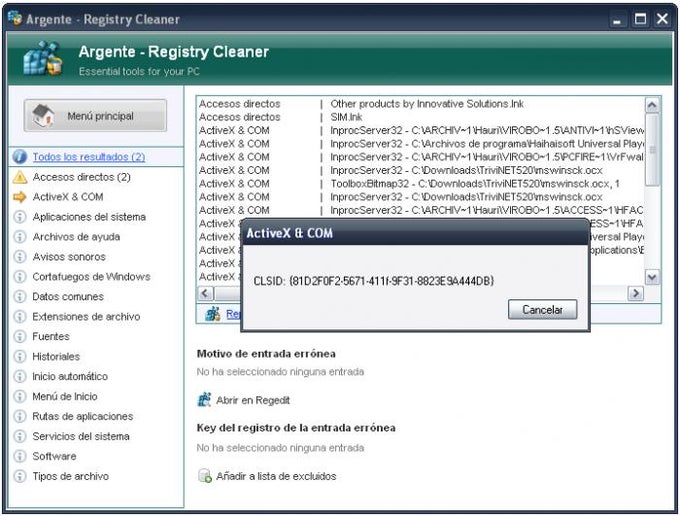Image resolution: width=680 pixels, height=516 pixels.
Task: Open Rutas de aplicaciones category
Action: coord(83,416)
